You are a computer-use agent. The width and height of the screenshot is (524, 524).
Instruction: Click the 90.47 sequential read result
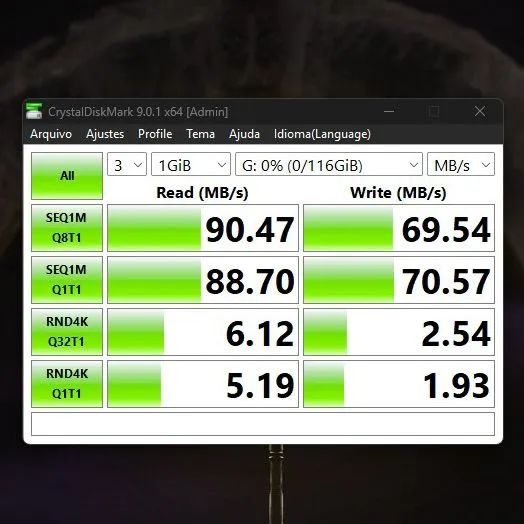(x=203, y=228)
